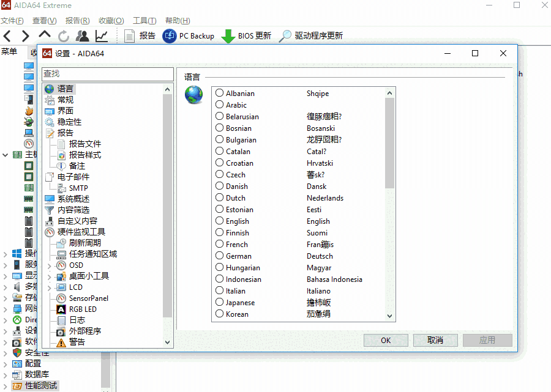Apply changes with 应用 button

[487, 339]
